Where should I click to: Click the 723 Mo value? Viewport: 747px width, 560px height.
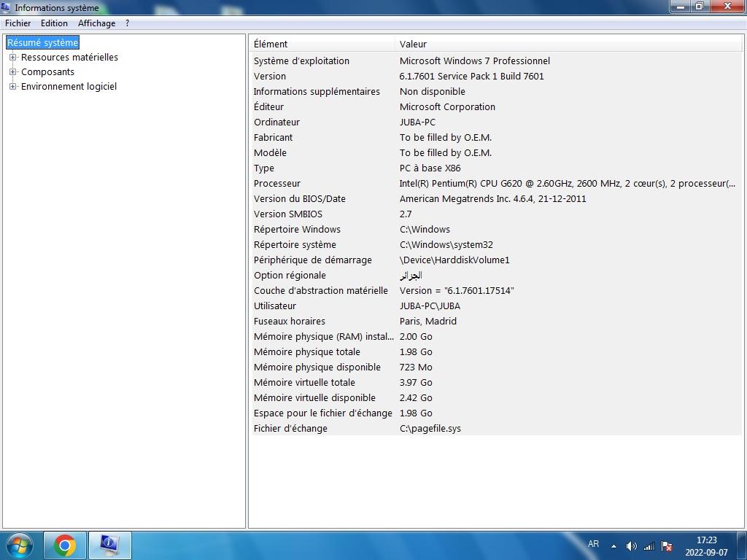(x=416, y=367)
